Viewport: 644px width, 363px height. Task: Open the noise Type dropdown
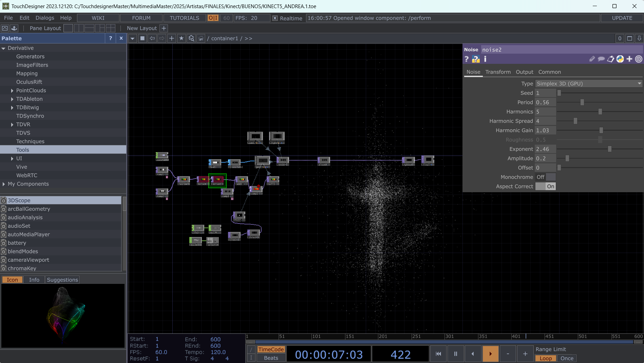(x=588, y=84)
